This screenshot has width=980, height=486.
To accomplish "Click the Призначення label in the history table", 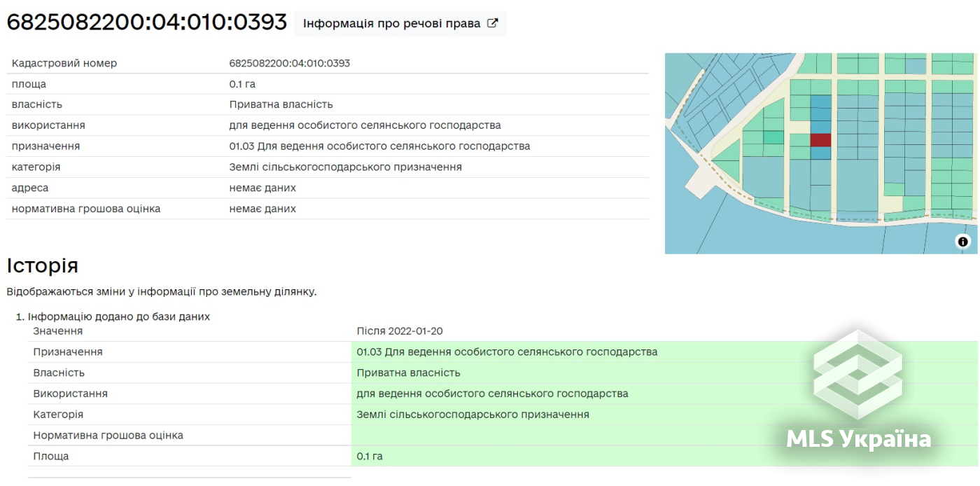I will [x=68, y=352].
